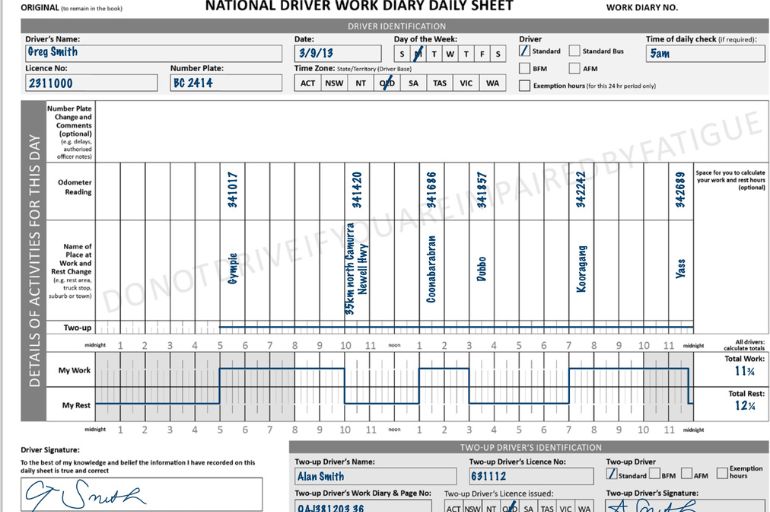
Task: Select the NSW time zone box
Action: (x=334, y=83)
